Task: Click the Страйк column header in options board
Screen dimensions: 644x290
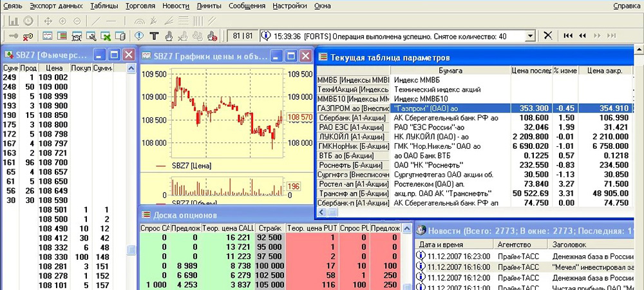Action: pos(270,228)
